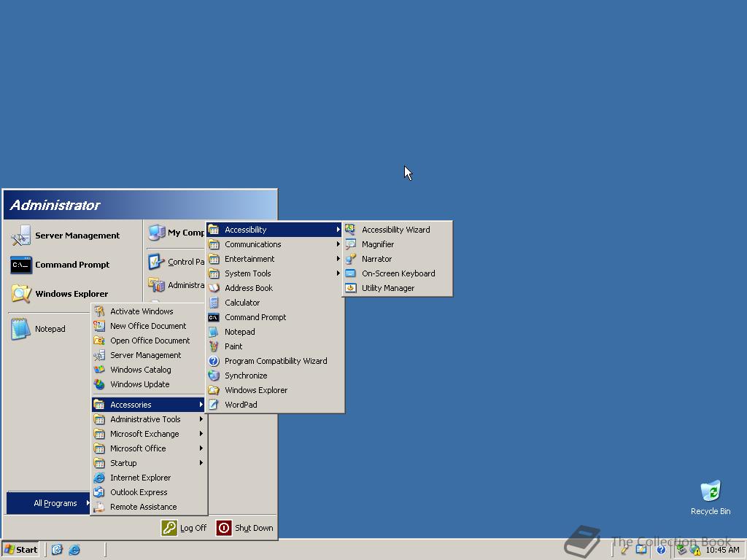The height and width of the screenshot is (560, 747).
Task: Expand the Accessibility submenu arrow
Action: pos(338,230)
